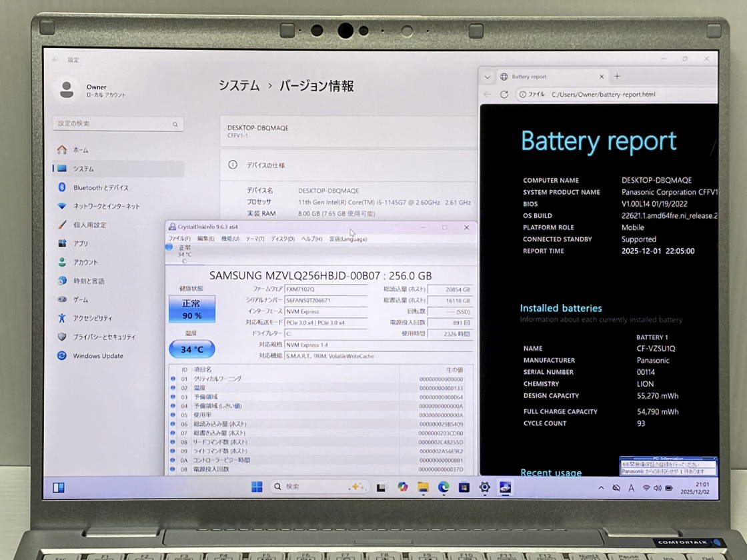Open Windows Update in settings sidebar
Image resolution: width=747 pixels, height=560 pixels.
[x=97, y=356]
